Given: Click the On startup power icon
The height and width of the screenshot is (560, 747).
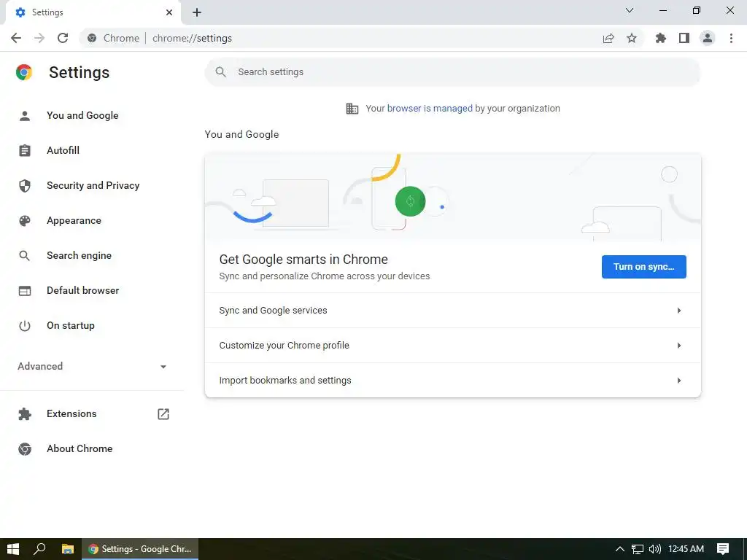Looking at the screenshot, I should (x=25, y=326).
